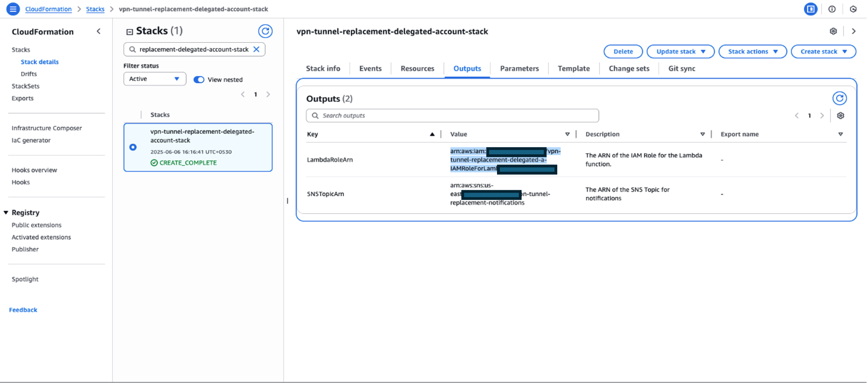
Task: Enable View nested stacks
Action: [x=199, y=79]
